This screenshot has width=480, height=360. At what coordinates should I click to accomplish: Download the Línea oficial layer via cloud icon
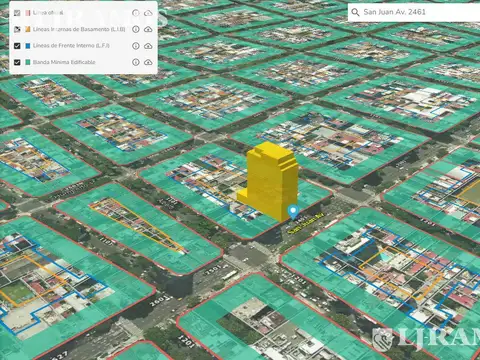coord(148,13)
